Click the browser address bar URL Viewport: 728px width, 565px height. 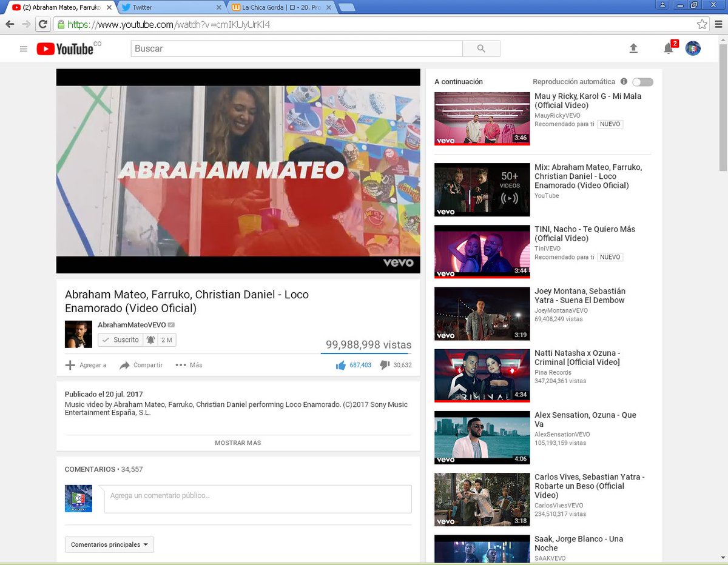click(169, 25)
